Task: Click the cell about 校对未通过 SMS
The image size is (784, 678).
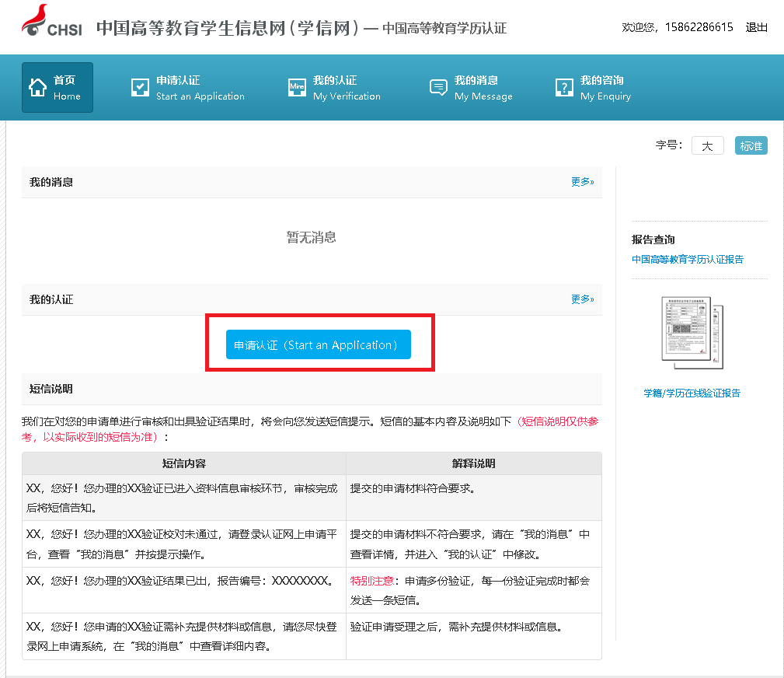Action: pos(184,544)
